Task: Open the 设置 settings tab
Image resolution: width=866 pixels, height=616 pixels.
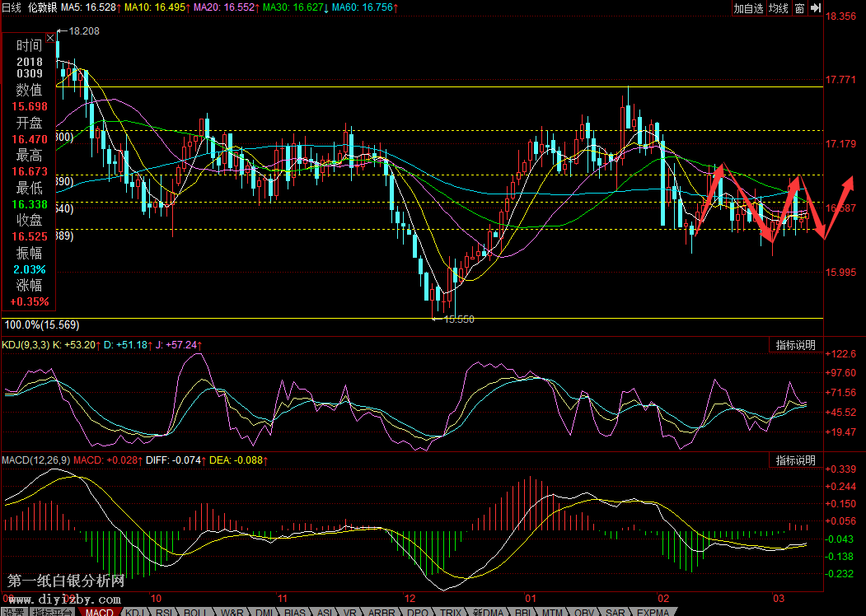Action: (13, 612)
